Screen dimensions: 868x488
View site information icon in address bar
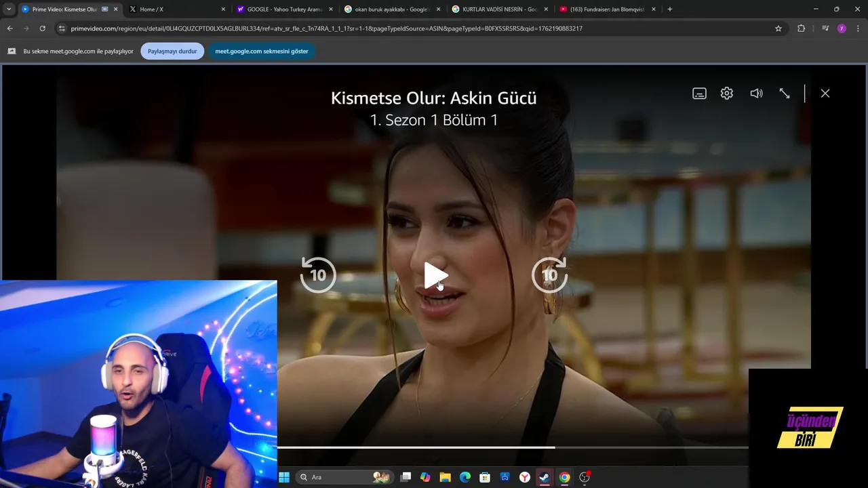[x=62, y=28]
